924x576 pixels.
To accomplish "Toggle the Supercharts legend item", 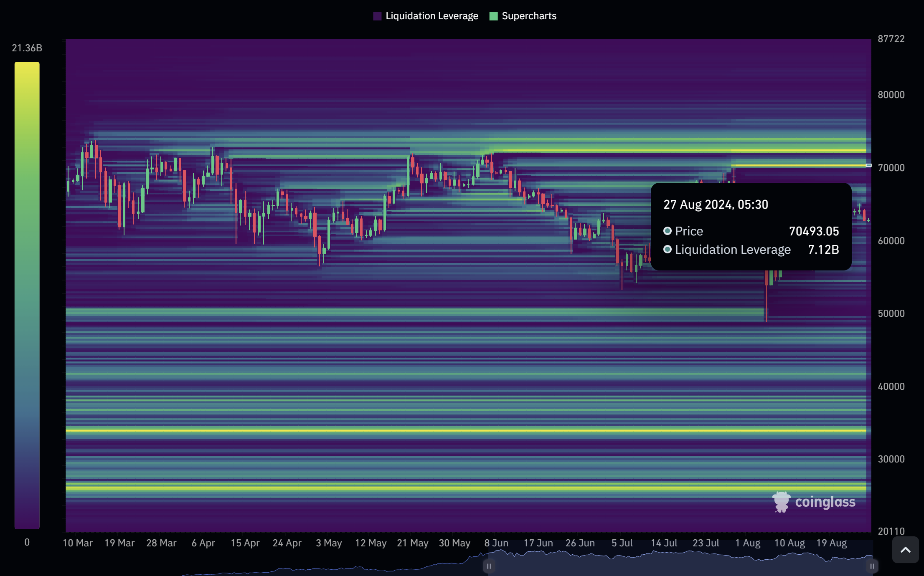I will [523, 16].
